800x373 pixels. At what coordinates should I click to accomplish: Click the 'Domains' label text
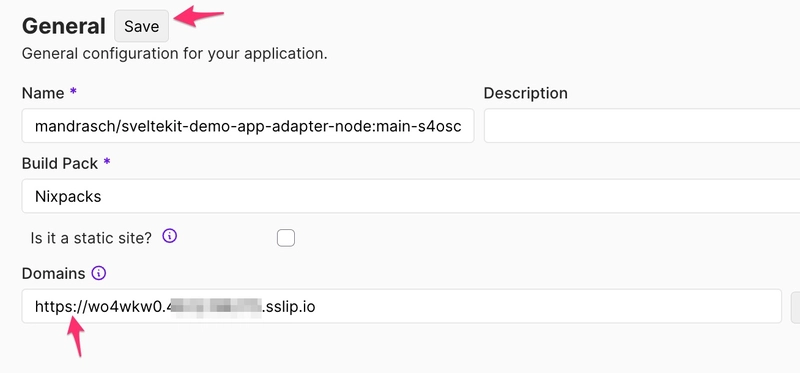(54, 273)
